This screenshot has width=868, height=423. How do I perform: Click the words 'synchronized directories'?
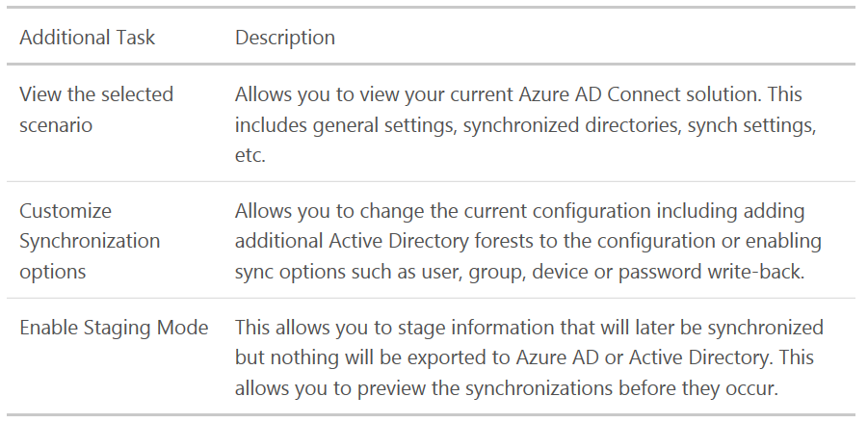[570, 125]
